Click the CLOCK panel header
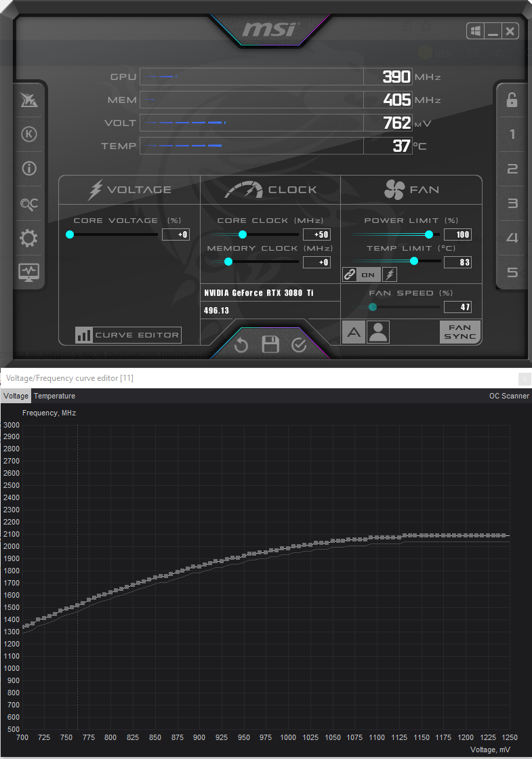Screen dimensions: 532x759 (x=270, y=190)
